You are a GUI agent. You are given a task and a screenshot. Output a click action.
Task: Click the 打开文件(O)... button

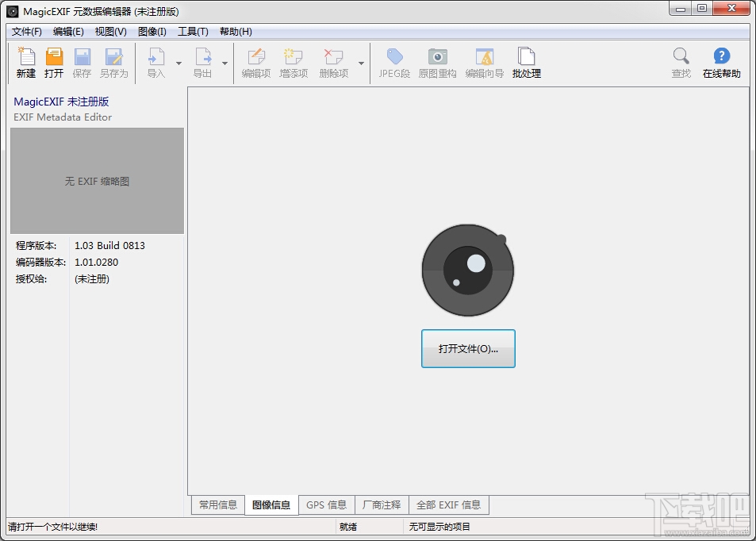(x=468, y=348)
